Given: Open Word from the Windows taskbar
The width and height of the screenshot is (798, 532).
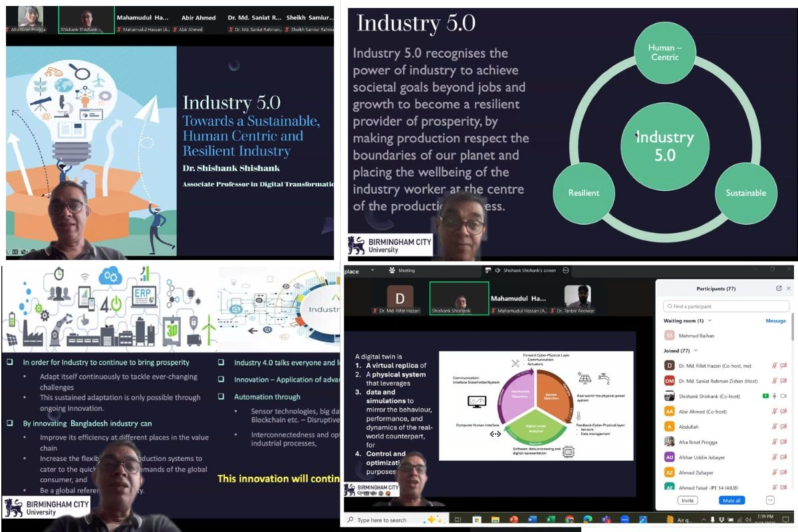Looking at the screenshot, I should pyautogui.click(x=532, y=519).
